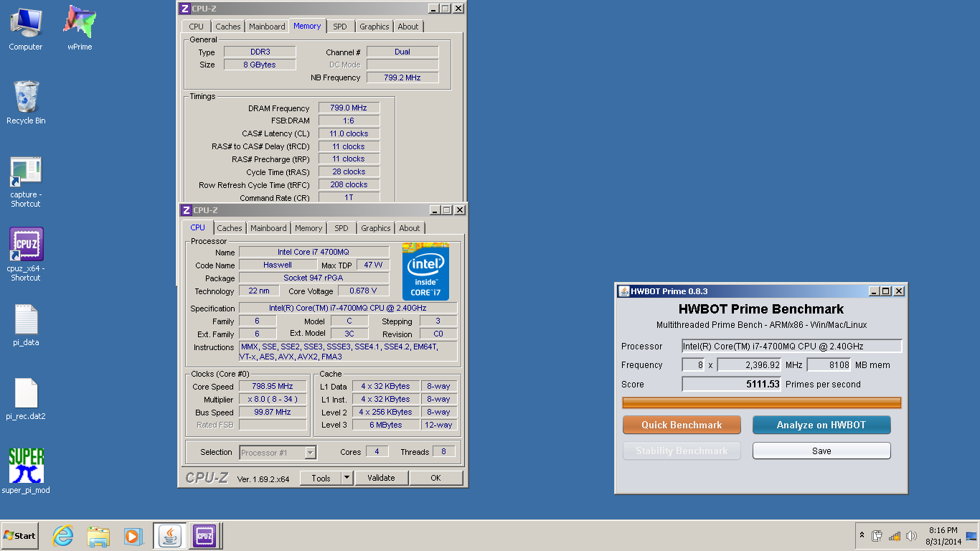This screenshot has height=551, width=980.
Task: Switch to Caches tab in CPU window
Action: [x=230, y=228]
